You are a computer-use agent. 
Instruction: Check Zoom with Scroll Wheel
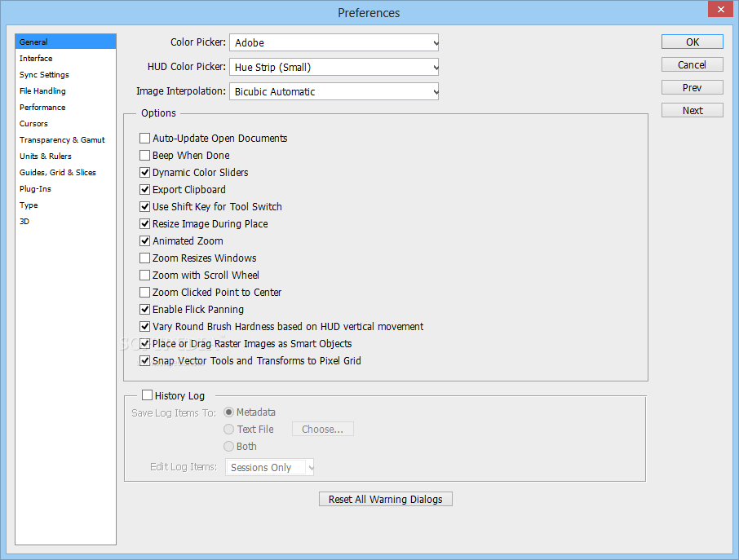144,275
